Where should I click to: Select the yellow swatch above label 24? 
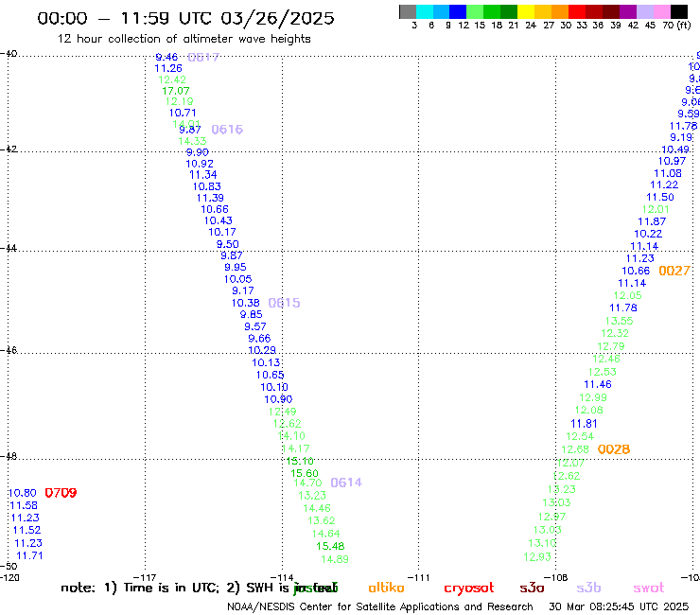point(526,11)
